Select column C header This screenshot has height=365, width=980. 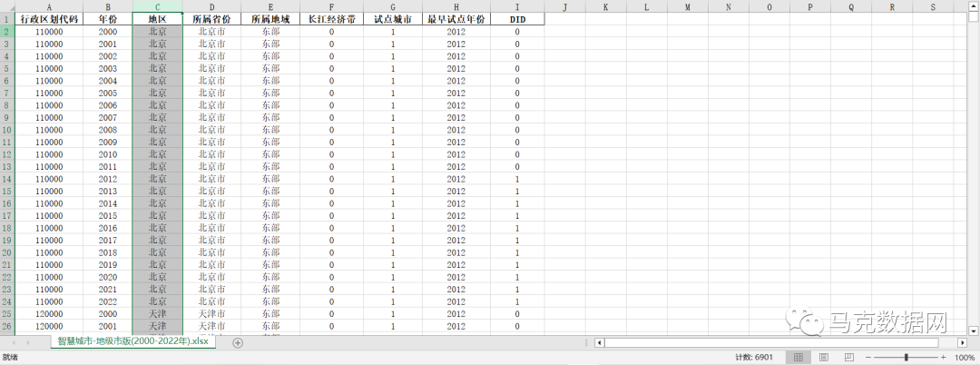pyautogui.click(x=158, y=7)
